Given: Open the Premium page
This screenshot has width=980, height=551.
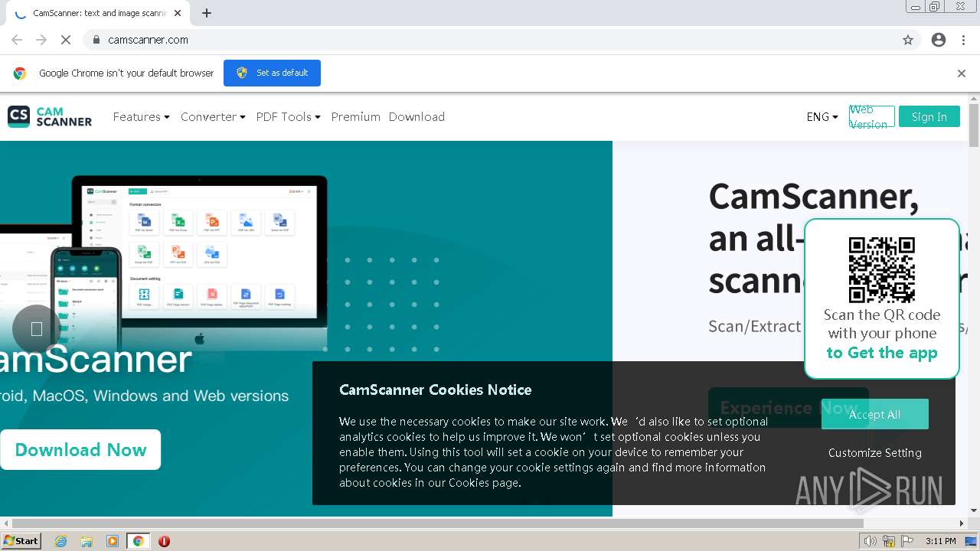Looking at the screenshot, I should tap(355, 116).
